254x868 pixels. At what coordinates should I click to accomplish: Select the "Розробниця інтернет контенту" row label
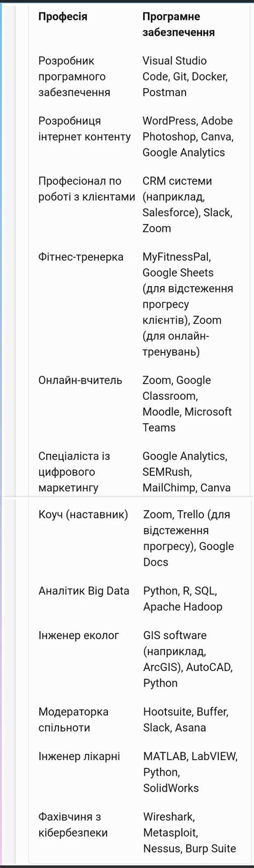click(x=85, y=129)
